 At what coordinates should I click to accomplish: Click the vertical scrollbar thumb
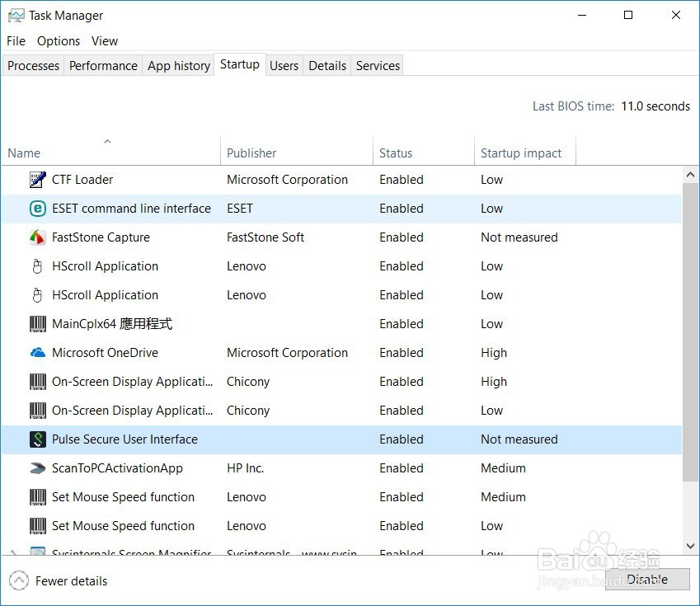coord(691,330)
